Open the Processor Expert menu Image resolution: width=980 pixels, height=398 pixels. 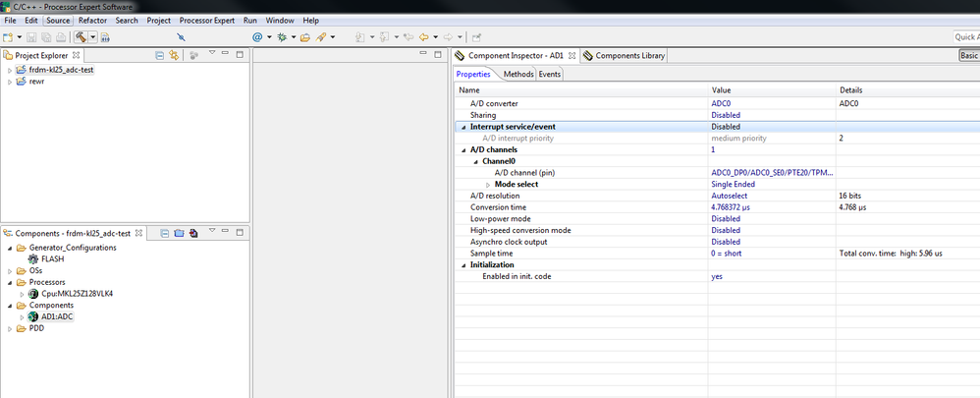(x=207, y=20)
